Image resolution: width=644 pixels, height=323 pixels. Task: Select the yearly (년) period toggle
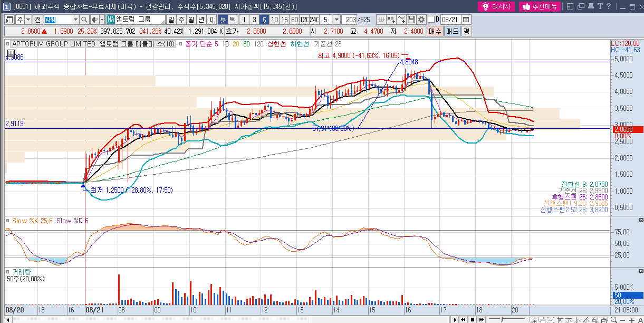pos(201,20)
